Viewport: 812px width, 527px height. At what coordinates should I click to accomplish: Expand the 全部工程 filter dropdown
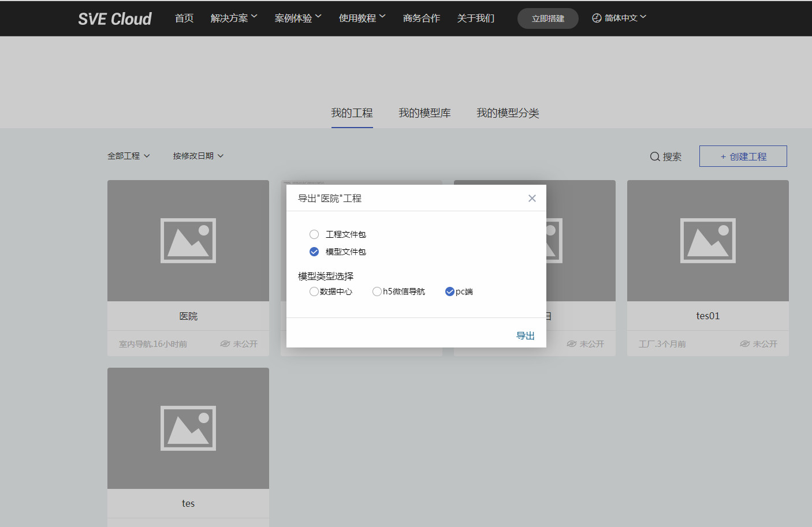128,156
